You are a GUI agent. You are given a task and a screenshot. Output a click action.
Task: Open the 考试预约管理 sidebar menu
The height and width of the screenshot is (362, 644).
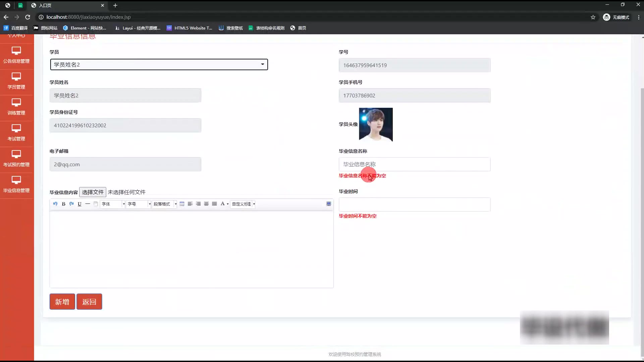pyautogui.click(x=16, y=159)
